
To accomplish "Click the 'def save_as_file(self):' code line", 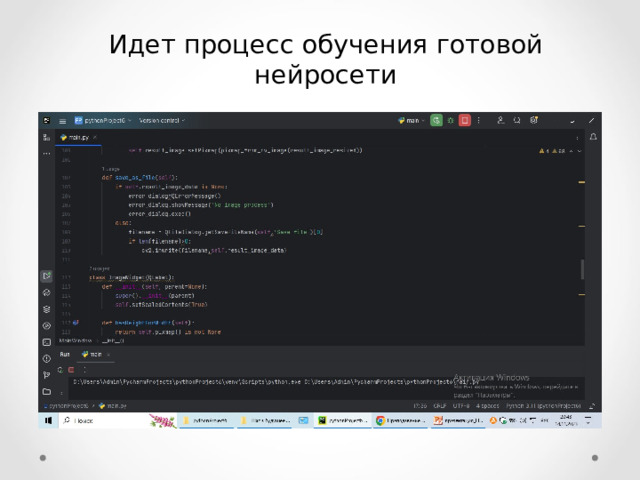I will click(x=140, y=178).
